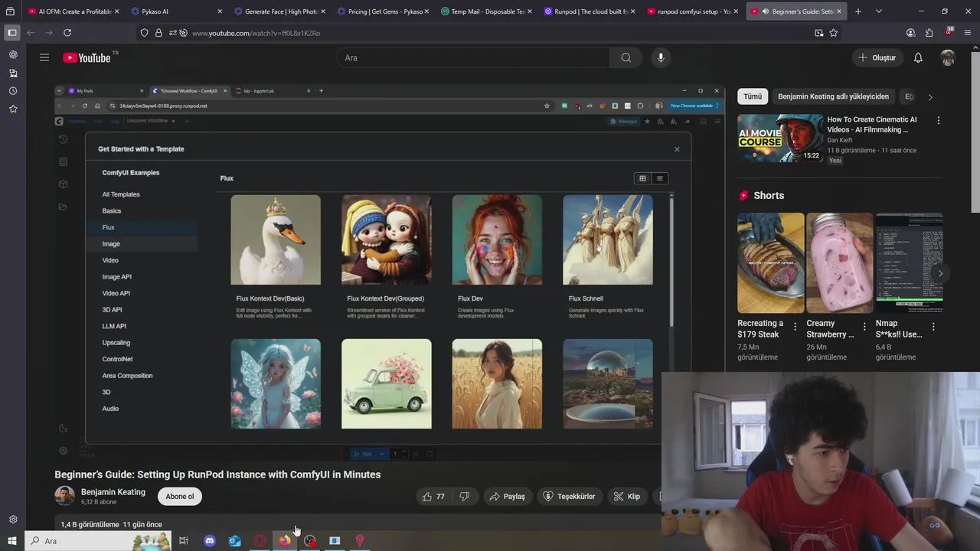980x551 pixels.
Task: Toggle the browser sidebar panel button
Action: (x=11, y=33)
